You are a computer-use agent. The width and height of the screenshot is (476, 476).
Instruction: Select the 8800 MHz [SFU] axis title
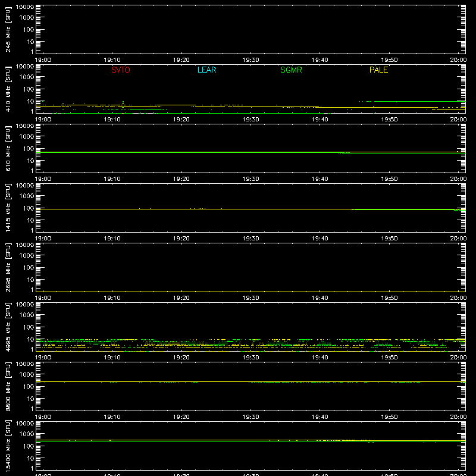[8, 386]
